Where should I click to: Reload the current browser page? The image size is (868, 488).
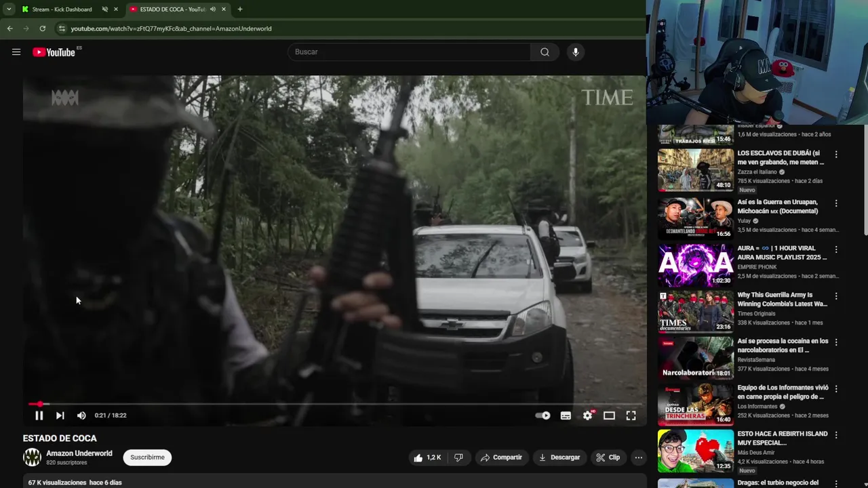coord(42,28)
